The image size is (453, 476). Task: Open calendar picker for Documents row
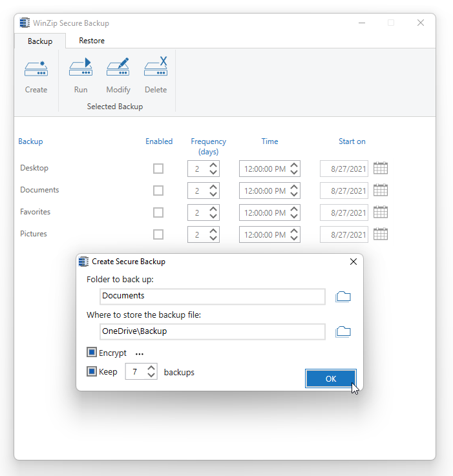coord(381,191)
